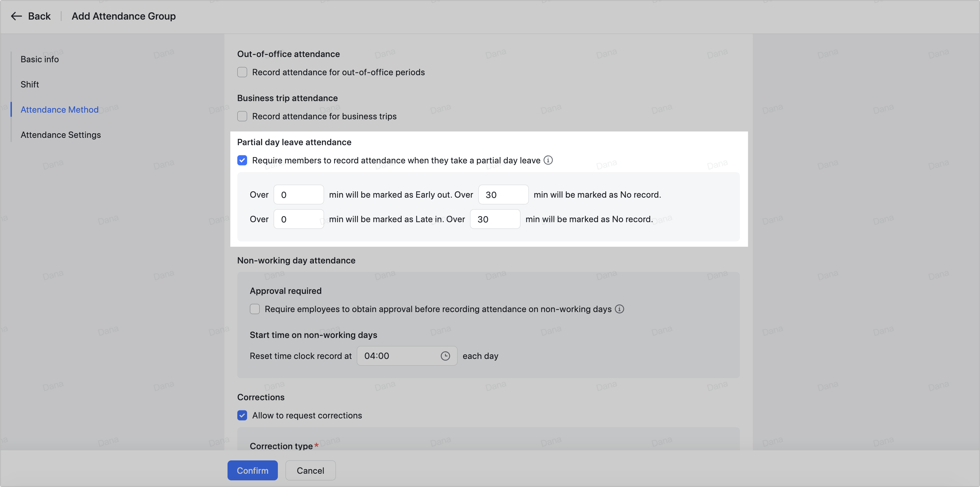
Task: Select Attendance Method in sidebar
Action: tap(59, 110)
